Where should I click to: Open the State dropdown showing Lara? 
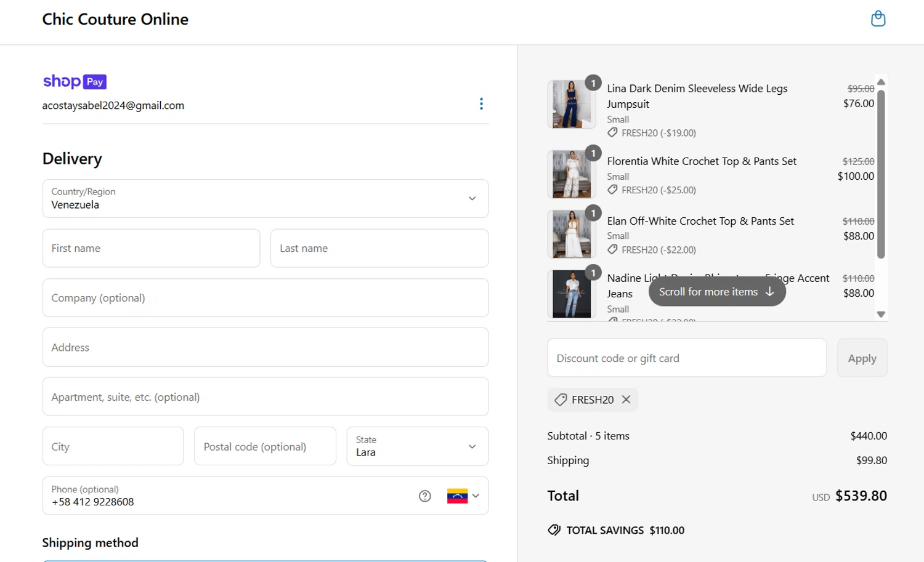coord(418,446)
